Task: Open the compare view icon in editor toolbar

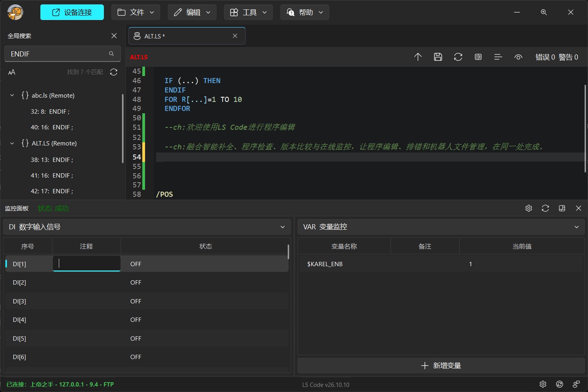Action: click(x=478, y=57)
